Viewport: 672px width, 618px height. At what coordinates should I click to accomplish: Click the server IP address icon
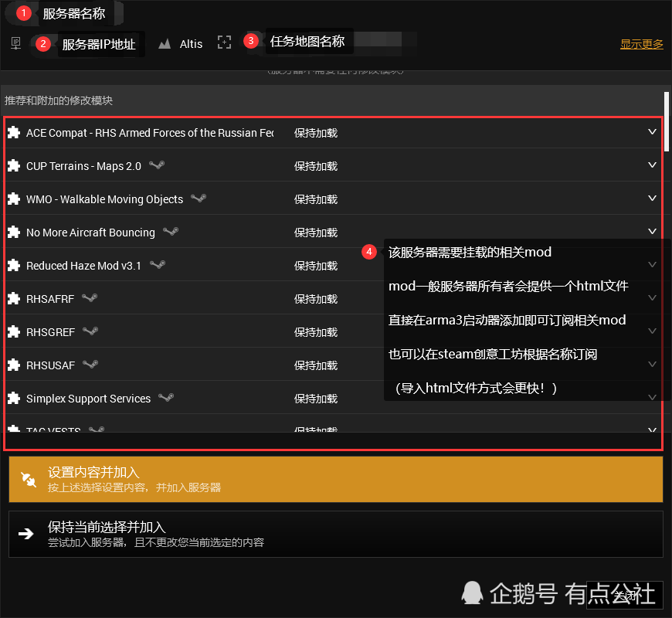tap(16, 43)
